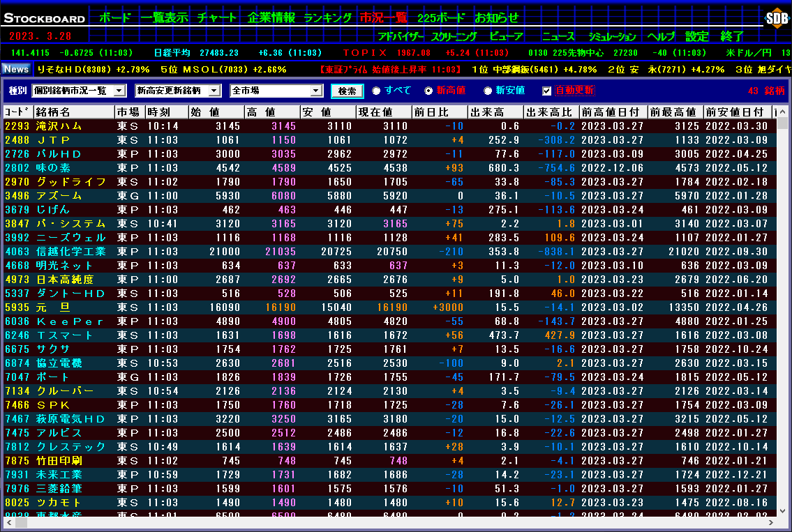Sort by the 現在値 column header

[384, 112]
